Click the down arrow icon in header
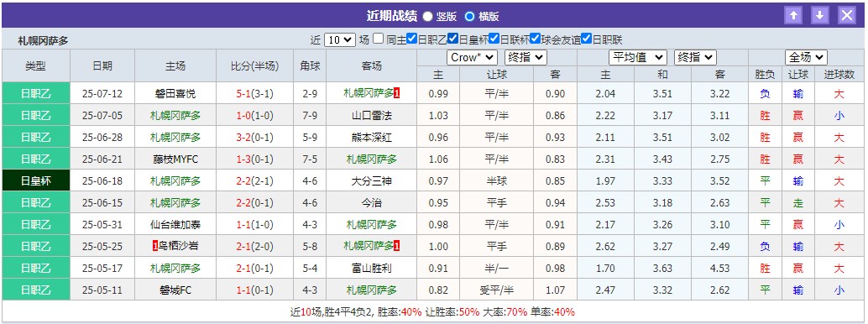The image size is (868, 324). pyautogui.click(x=820, y=15)
